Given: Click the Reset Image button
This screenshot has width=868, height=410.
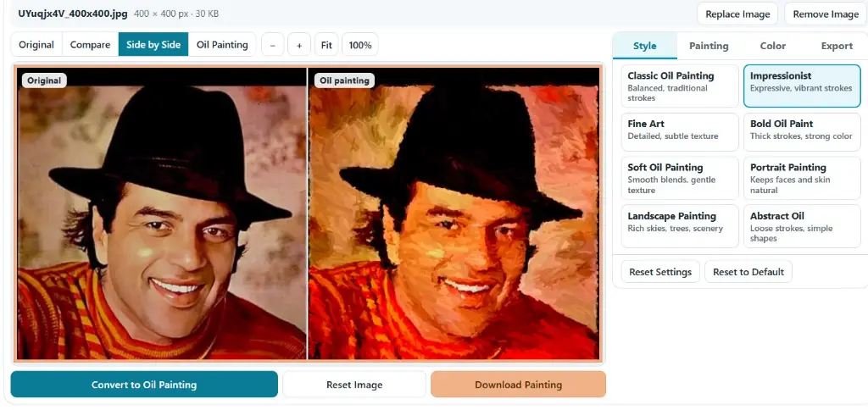Looking at the screenshot, I should pyautogui.click(x=354, y=384).
